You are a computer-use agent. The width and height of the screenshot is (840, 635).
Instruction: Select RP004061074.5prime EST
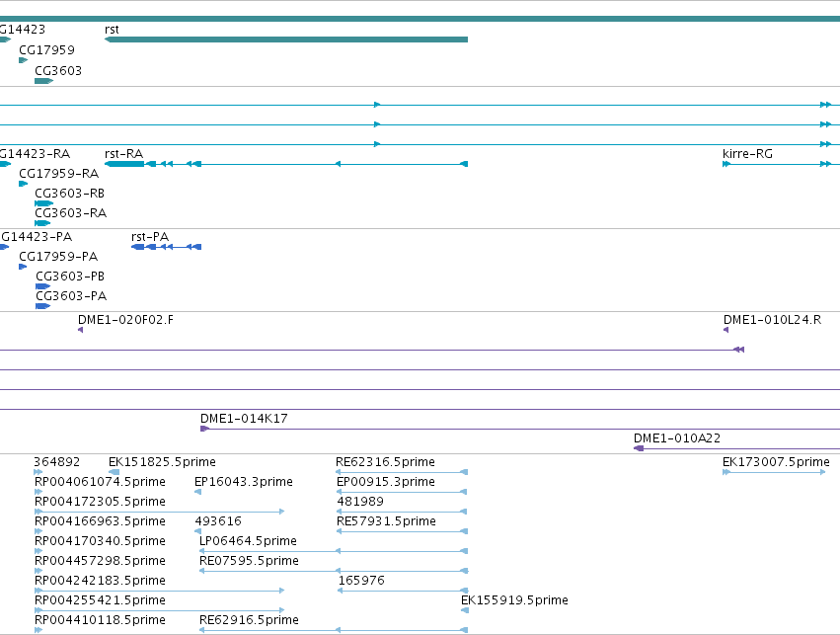pyautogui.click(x=38, y=492)
